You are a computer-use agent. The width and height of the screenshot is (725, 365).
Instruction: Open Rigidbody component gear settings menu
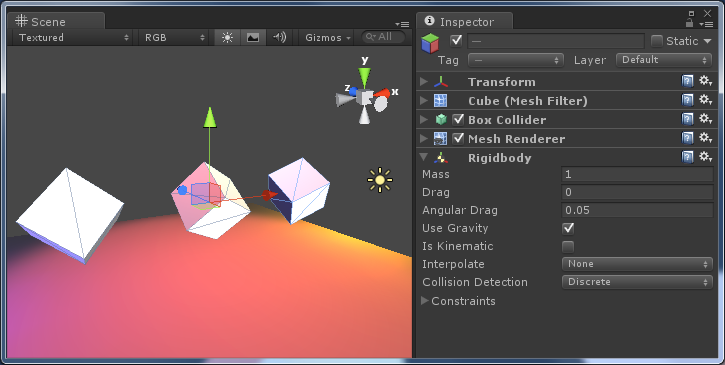click(x=706, y=157)
